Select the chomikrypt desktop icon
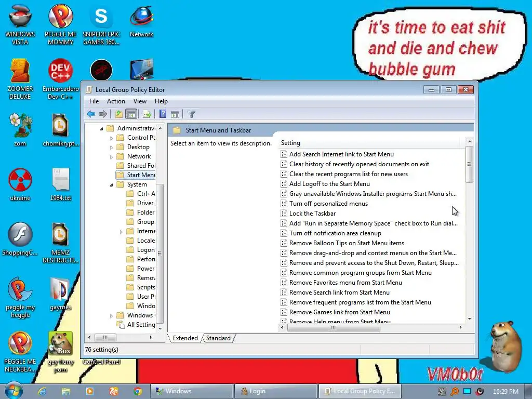The height and width of the screenshot is (399, 532). 60,129
